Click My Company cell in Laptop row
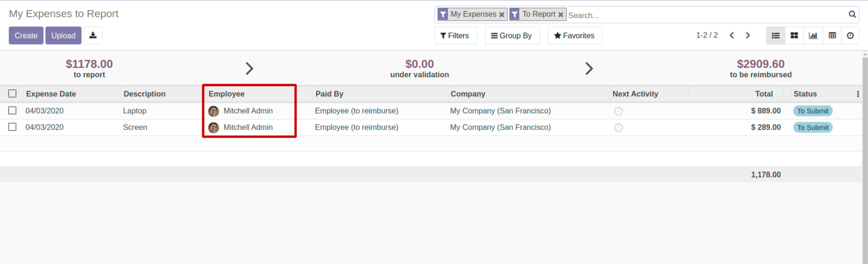The width and height of the screenshot is (868, 264). point(500,111)
